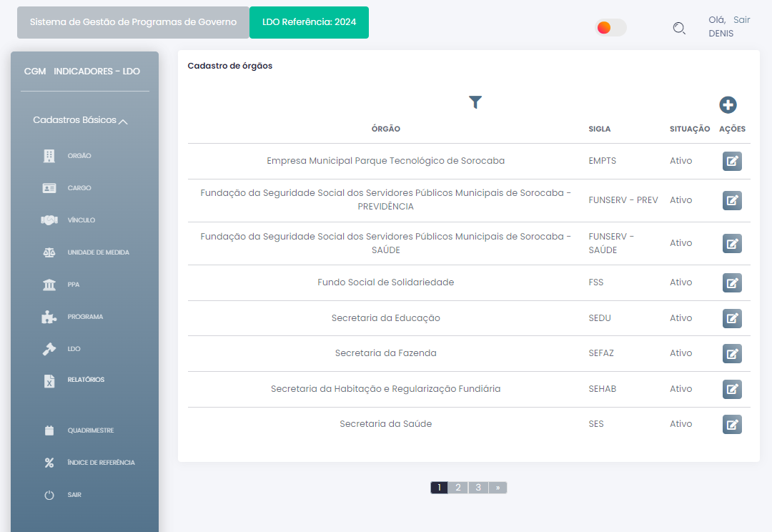Edit the SEHAB row

click(732, 389)
